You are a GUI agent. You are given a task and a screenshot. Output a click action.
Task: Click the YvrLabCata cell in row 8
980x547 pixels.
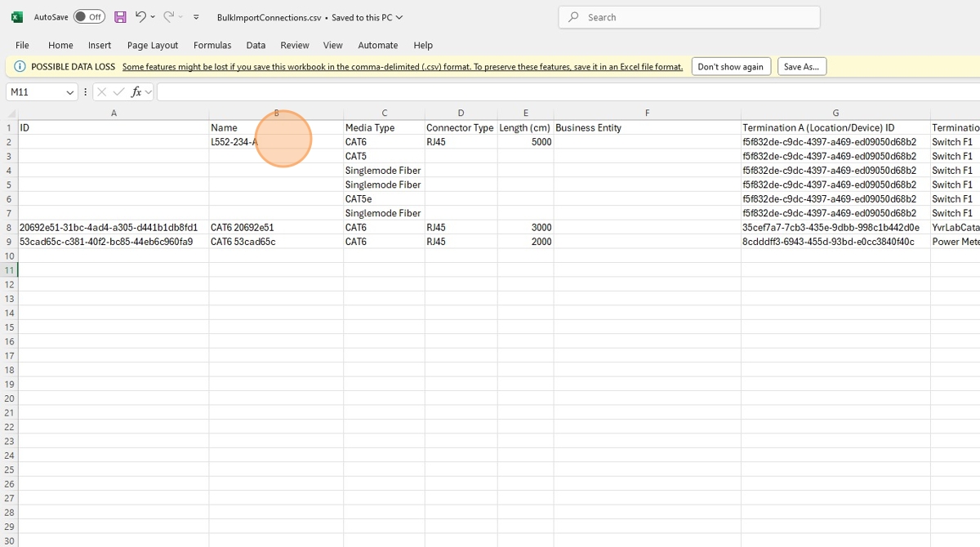[955, 228]
